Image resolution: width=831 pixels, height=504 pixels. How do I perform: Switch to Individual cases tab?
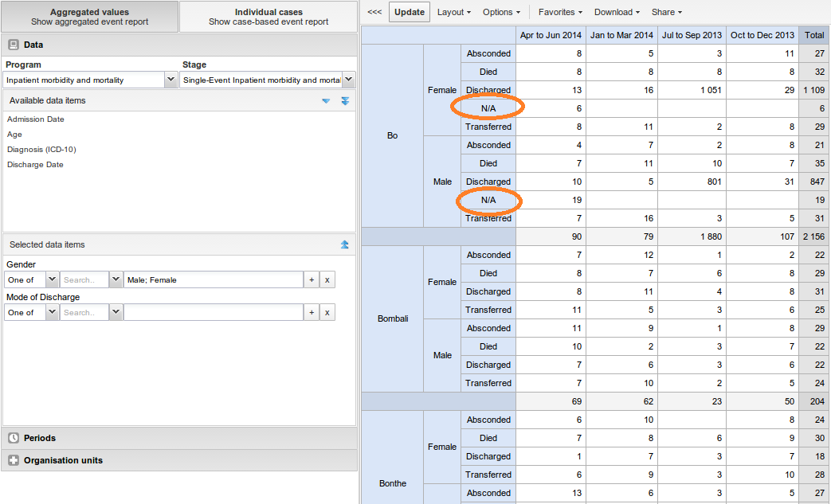pyautogui.click(x=269, y=17)
